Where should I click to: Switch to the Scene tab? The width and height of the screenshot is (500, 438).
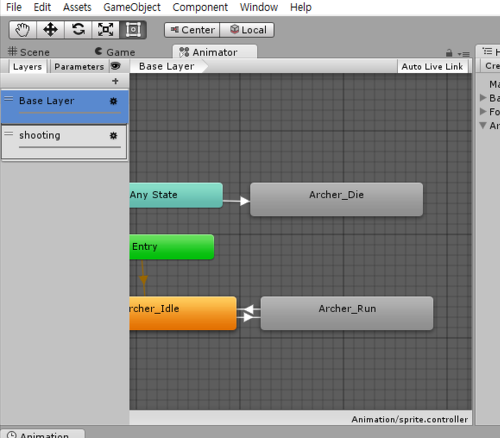(29, 52)
